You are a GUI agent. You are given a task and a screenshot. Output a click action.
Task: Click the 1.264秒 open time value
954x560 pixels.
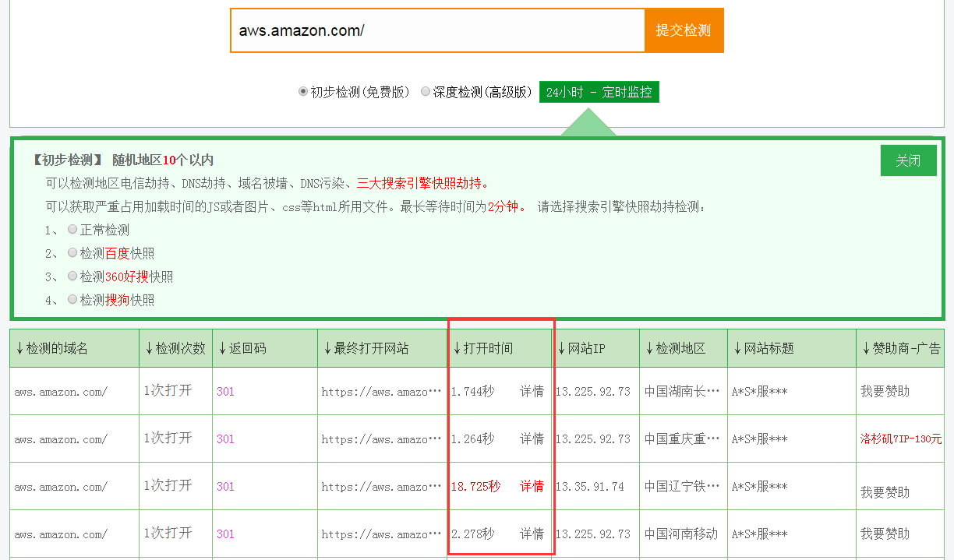tap(472, 438)
